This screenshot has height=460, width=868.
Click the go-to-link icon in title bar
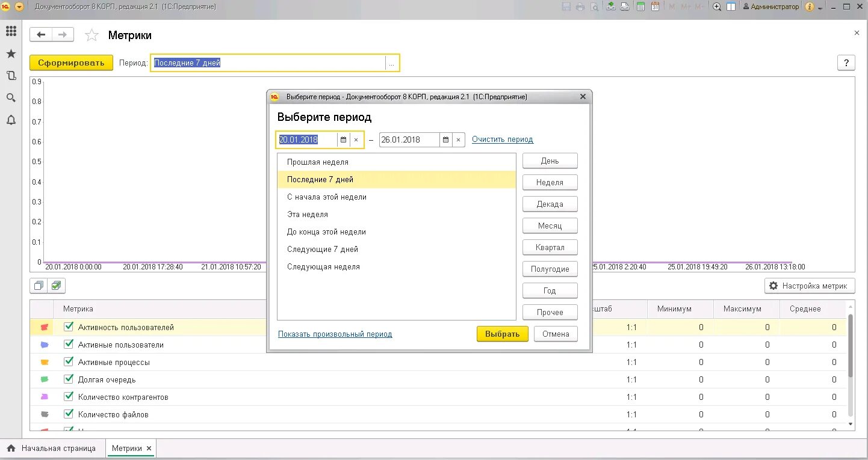tap(625, 7)
